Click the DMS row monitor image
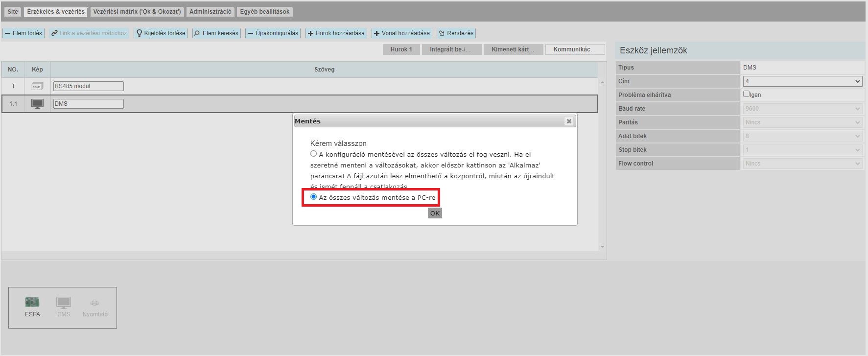868x356 pixels. click(37, 104)
